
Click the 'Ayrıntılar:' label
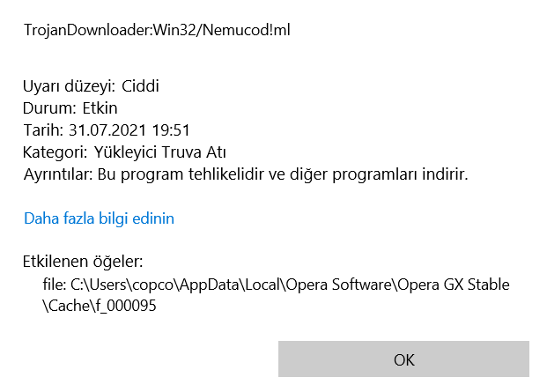point(59,174)
